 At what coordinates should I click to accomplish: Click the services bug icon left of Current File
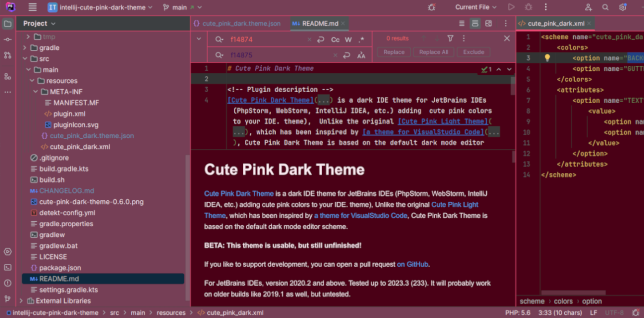(x=431, y=7)
